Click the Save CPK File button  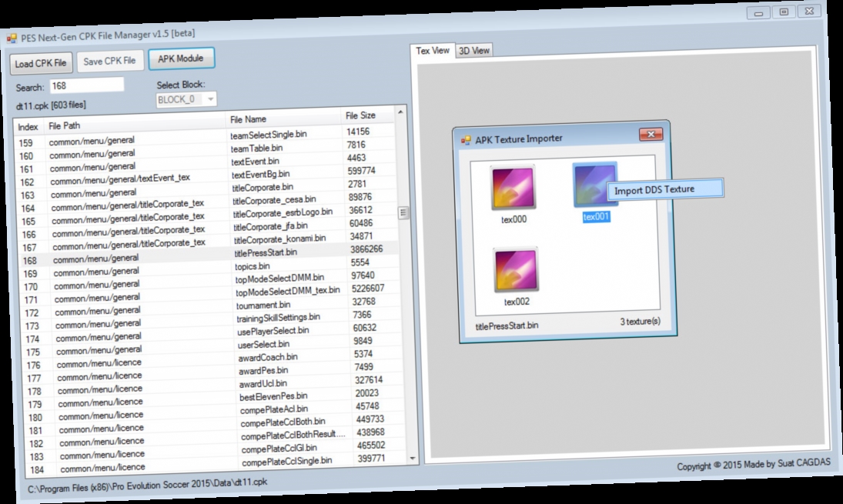pyautogui.click(x=109, y=62)
